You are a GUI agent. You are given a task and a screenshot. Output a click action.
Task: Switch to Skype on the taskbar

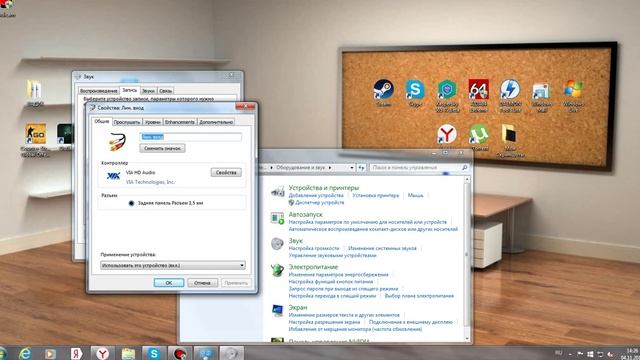[x=154, y=353]
